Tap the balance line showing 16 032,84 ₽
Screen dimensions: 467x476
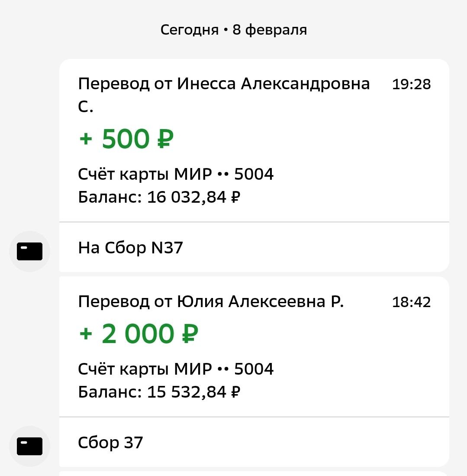pyautogui.click(x=159, y=198)
